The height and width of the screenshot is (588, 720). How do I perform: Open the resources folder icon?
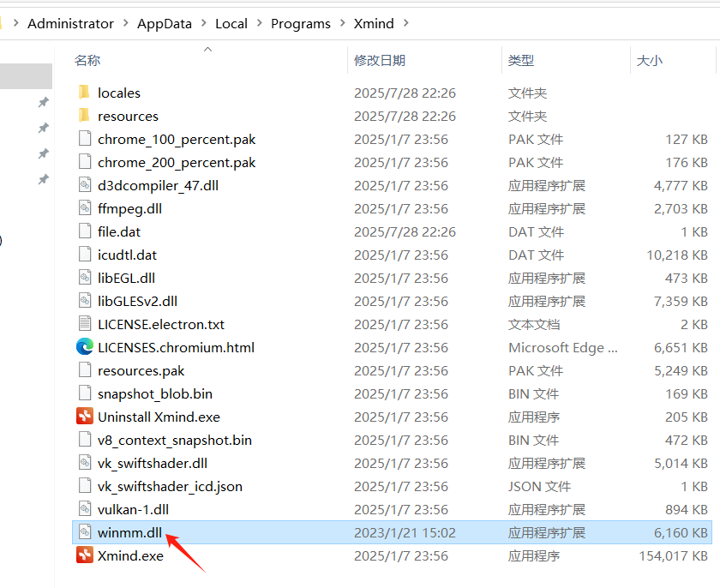(x=85, y=116)
